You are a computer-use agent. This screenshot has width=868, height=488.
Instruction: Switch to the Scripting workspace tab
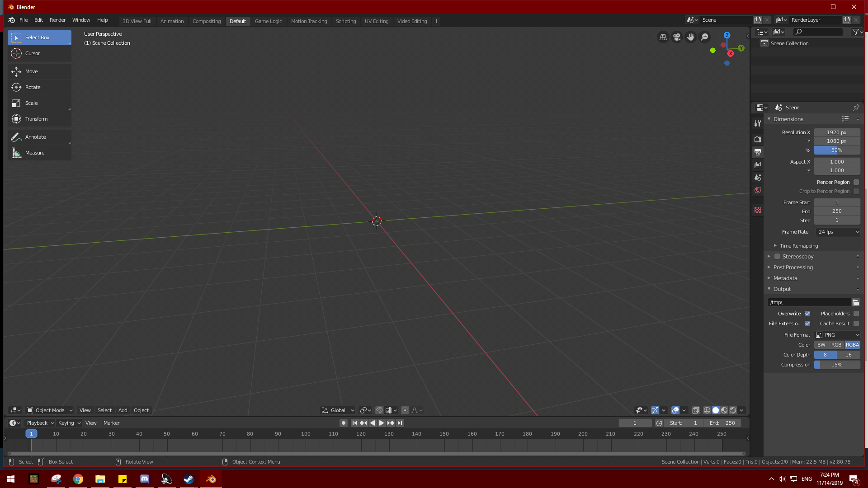(x=346, y=21)
